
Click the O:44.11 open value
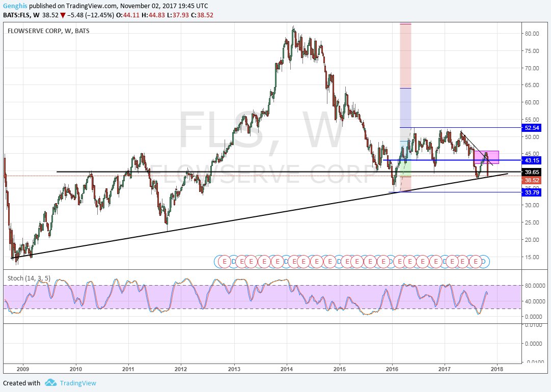pos(127,15)
